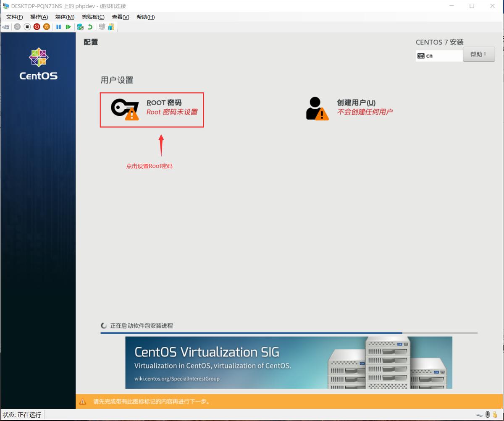Click the lock icon in the status bar
This screenshot has width=504, height=421.
click(495, 415)
